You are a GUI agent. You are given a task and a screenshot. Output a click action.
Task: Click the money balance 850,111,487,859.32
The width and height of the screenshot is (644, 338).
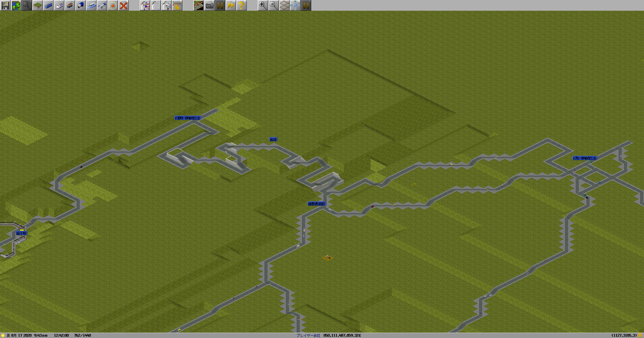pyautogui.click(x=342, y=335)
